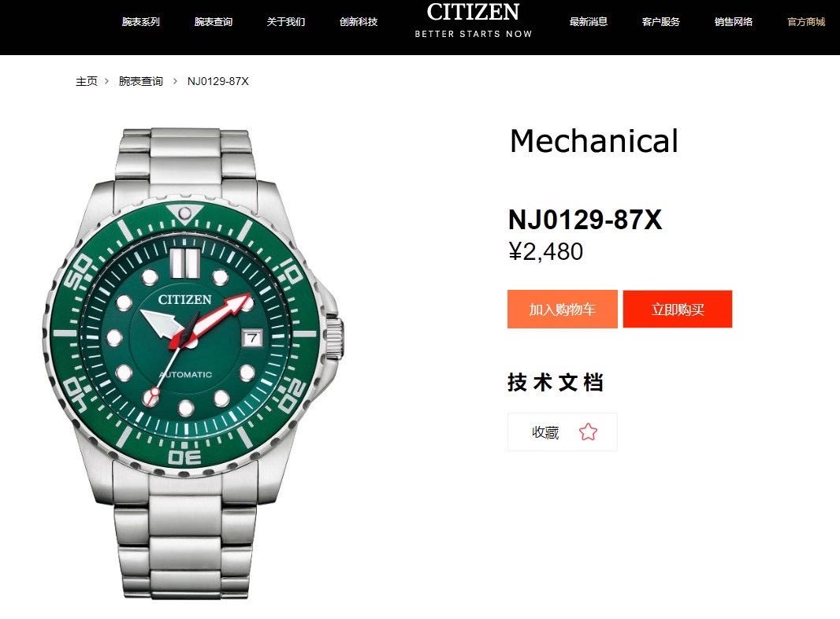Go to 关于我们 page
The width and height of the screenshot is (840, 619).
[285, 22]
